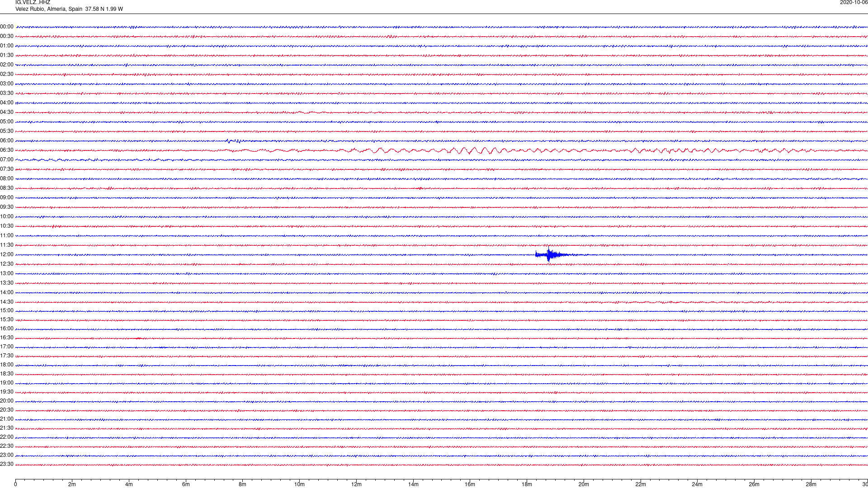The image size is (868, 488).
Task: Click the 12m tick on the time axis
Action: point(356,484)
